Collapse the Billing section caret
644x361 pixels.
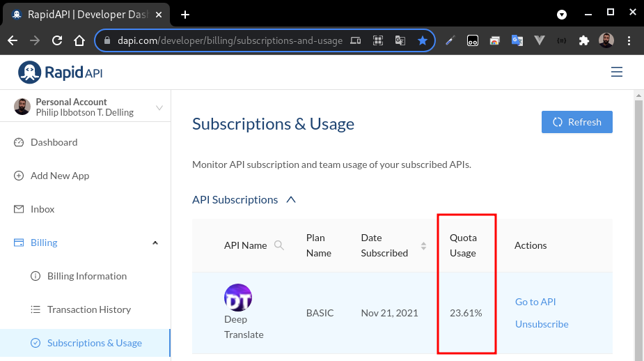click(x=155, y=243)
